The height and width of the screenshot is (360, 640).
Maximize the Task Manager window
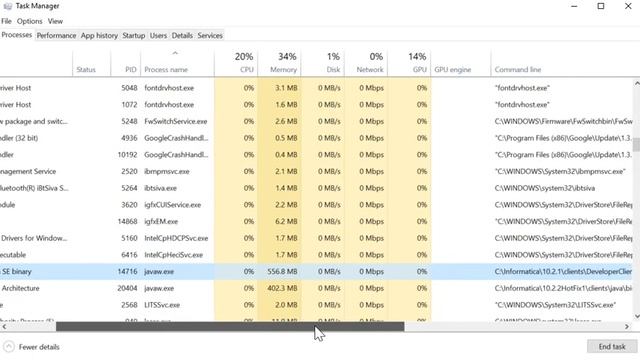click(601, 6)
